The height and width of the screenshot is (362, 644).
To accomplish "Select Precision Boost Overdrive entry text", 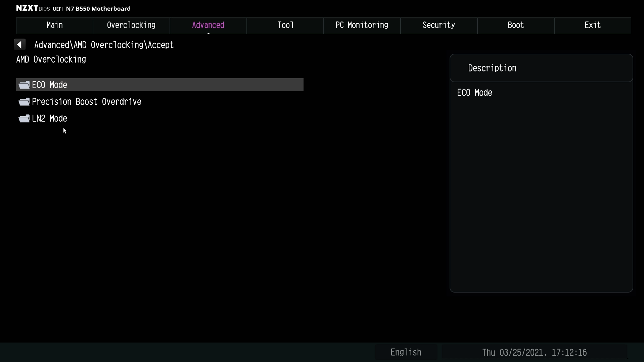I will coord(87,102).
